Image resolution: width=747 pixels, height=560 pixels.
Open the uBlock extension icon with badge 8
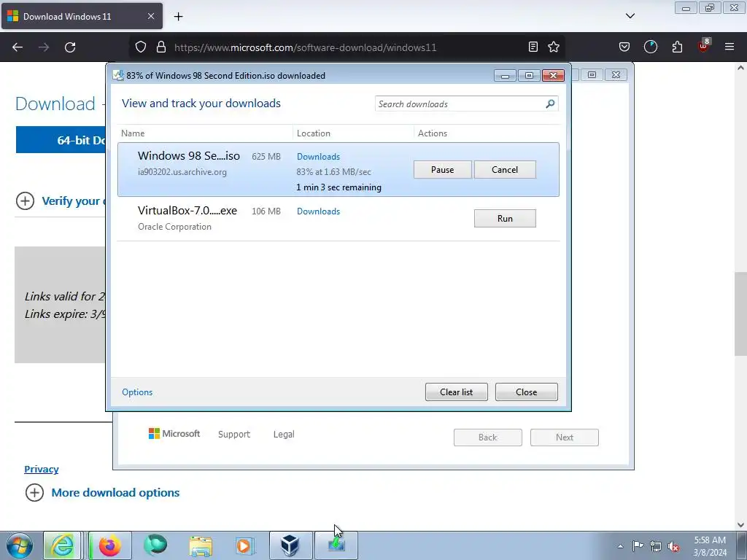(x=704, y=46)
